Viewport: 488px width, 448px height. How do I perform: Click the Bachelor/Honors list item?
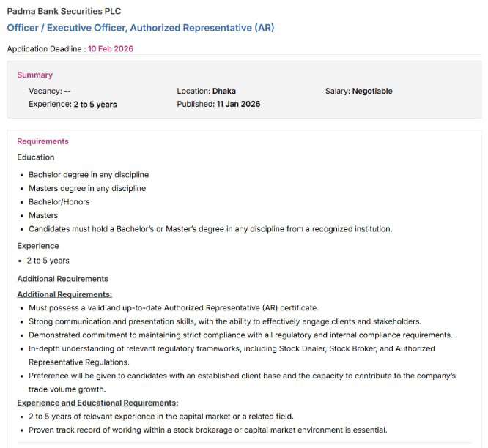(59, 201)
